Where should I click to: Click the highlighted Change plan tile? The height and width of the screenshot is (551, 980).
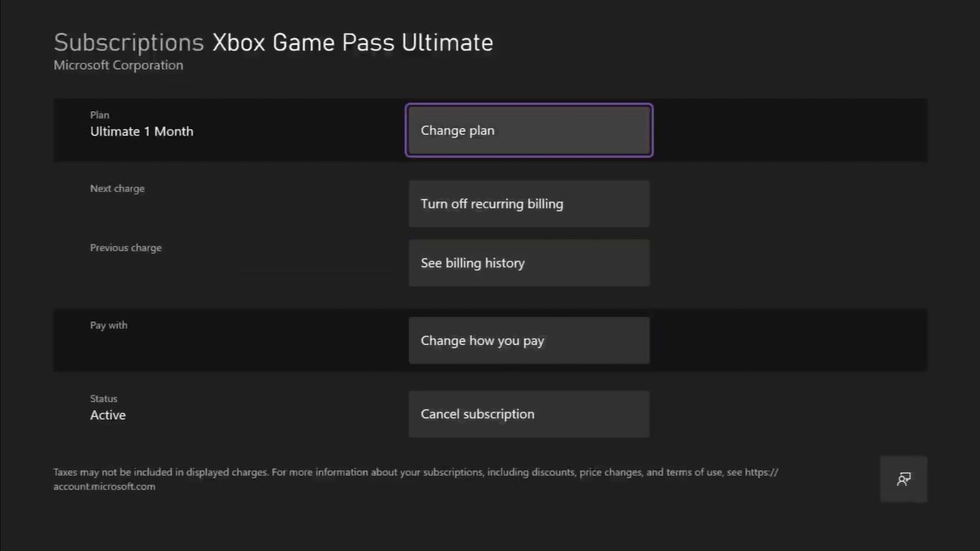(x=529, y=130)
